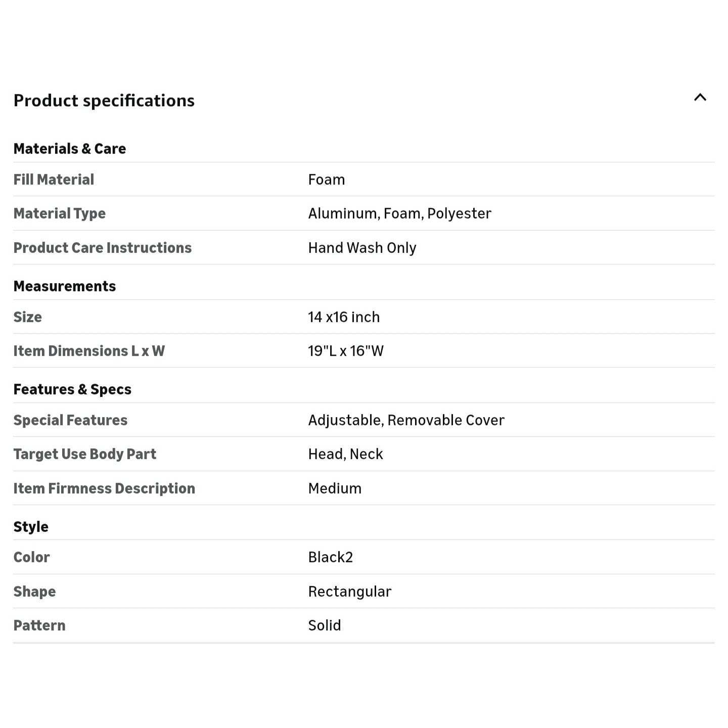Select the 19"L x 16"W value
The width and height of the screenshot is (728, 728).
click(x=346, y=351)
